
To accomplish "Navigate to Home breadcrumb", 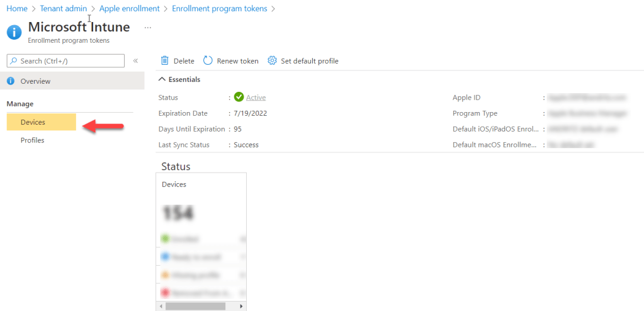I will (x=16, y=9).
